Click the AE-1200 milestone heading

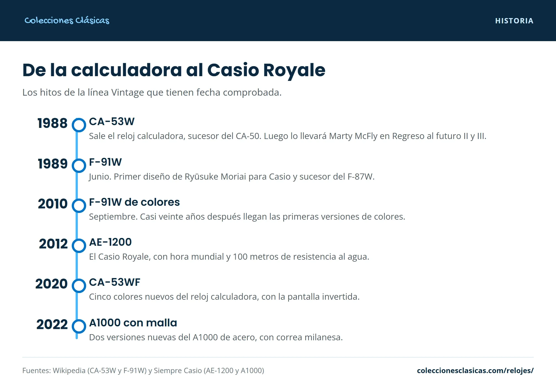point(110,242)
